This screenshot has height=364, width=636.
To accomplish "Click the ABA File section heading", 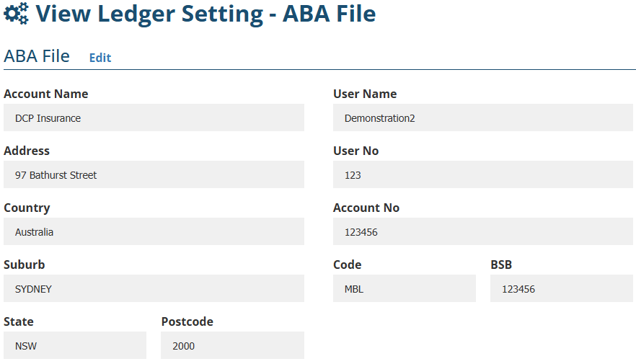I will [37, 56].
